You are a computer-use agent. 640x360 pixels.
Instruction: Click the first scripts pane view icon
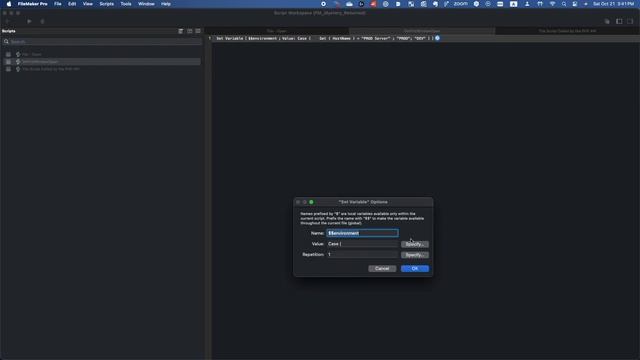point(181,31)
